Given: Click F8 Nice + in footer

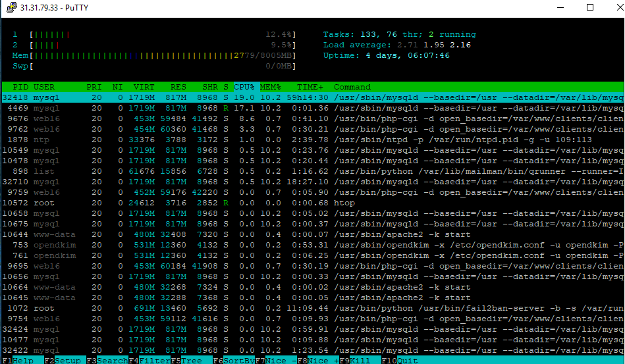Looking at the screenshot, I should point(318,360).
